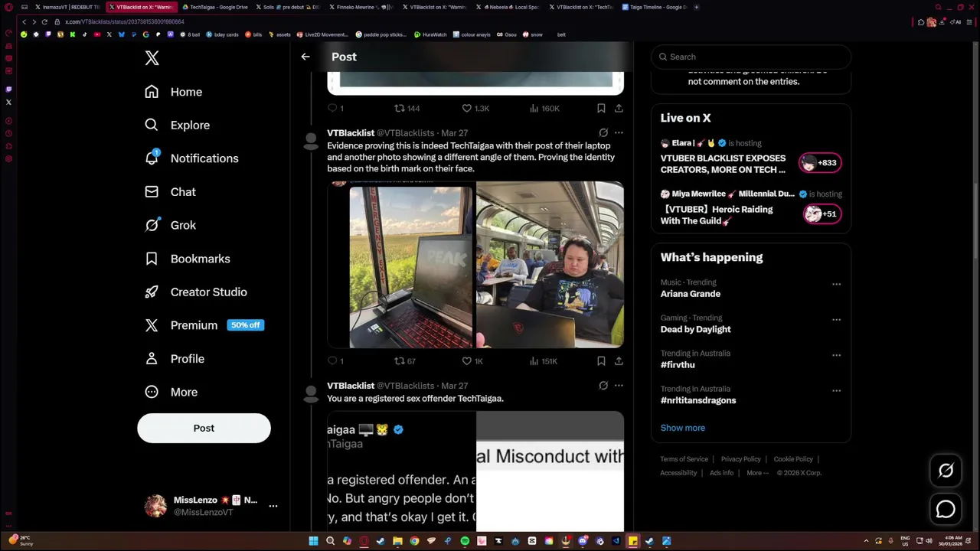Image resolution: width=980 pixels, height=551 pixels.
Task: Bookmark the tweet with 151K views
Action: 601,361
